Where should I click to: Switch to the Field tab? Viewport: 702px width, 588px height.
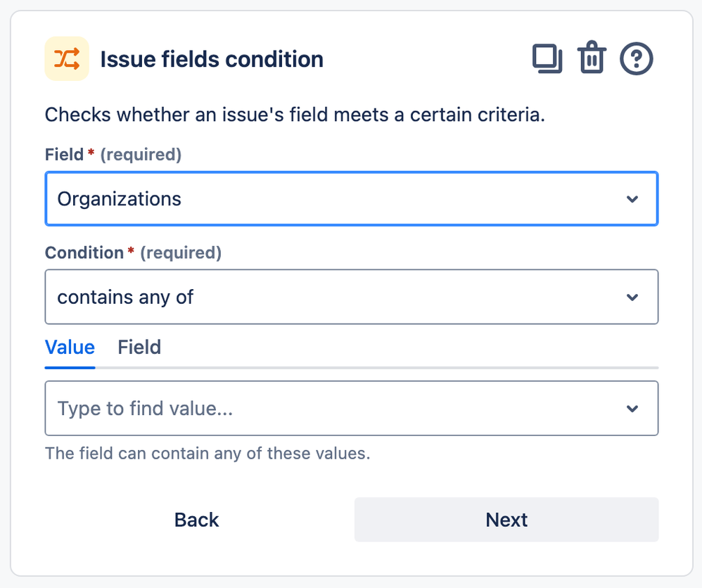[139, 347]
